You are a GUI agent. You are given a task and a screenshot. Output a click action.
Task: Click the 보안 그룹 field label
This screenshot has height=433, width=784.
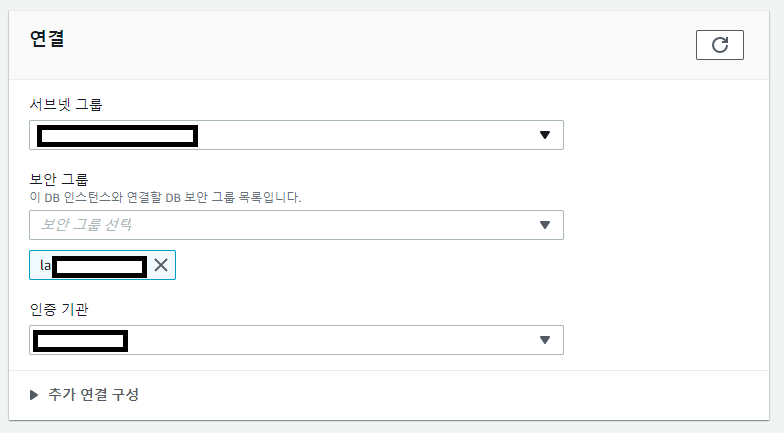pos(59,179)
